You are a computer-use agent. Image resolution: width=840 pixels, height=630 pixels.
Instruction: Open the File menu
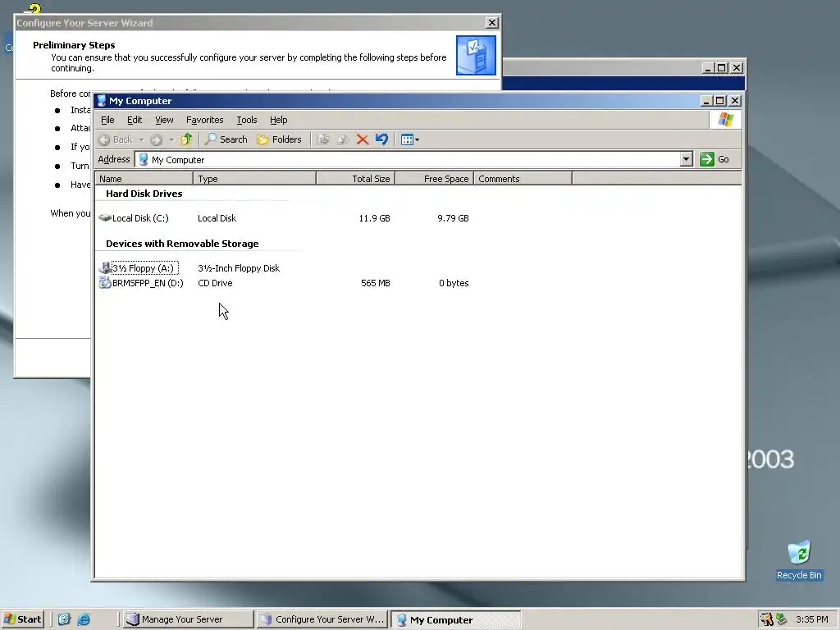(x=107, y=120)
